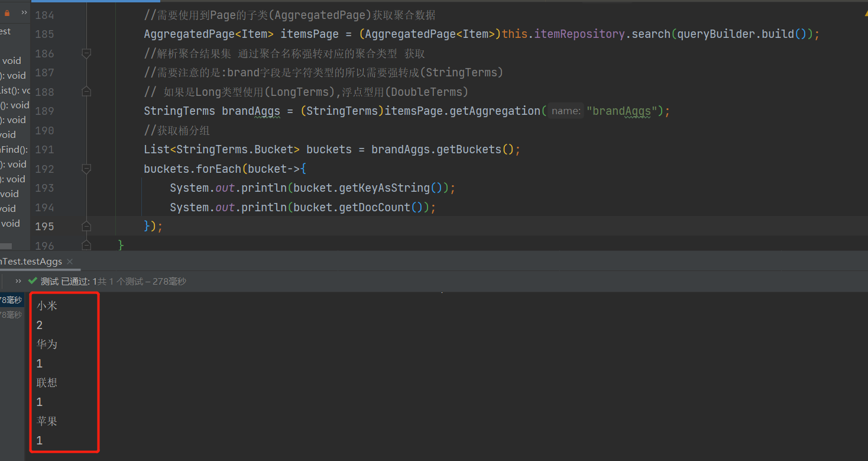Click the 'nFind():' structure panel entry

(x=14, y=149)
